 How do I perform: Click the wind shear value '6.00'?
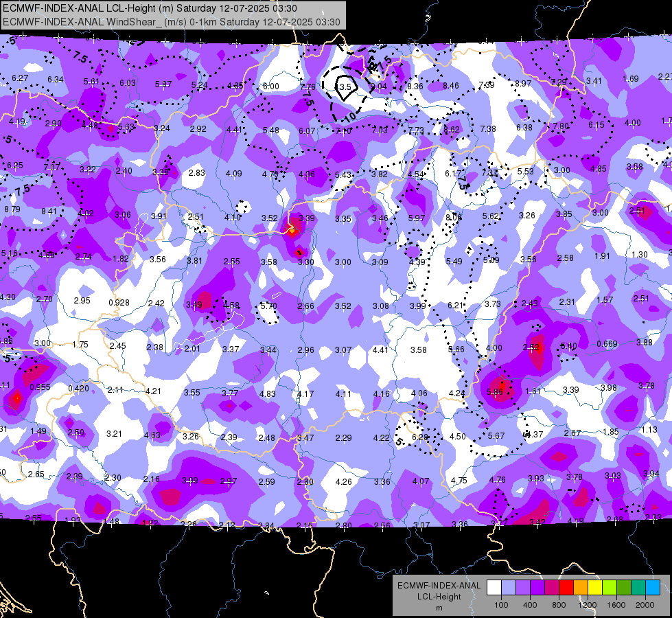coord(271,87)
